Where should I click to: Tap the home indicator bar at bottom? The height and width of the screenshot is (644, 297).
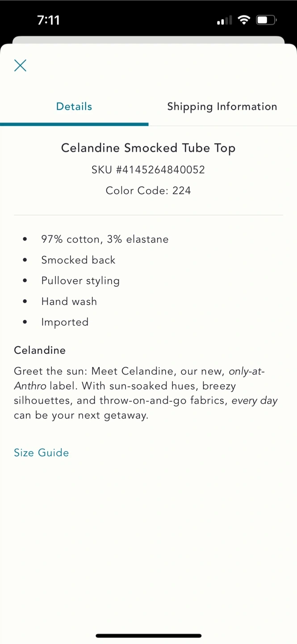[x=148, y=636]
